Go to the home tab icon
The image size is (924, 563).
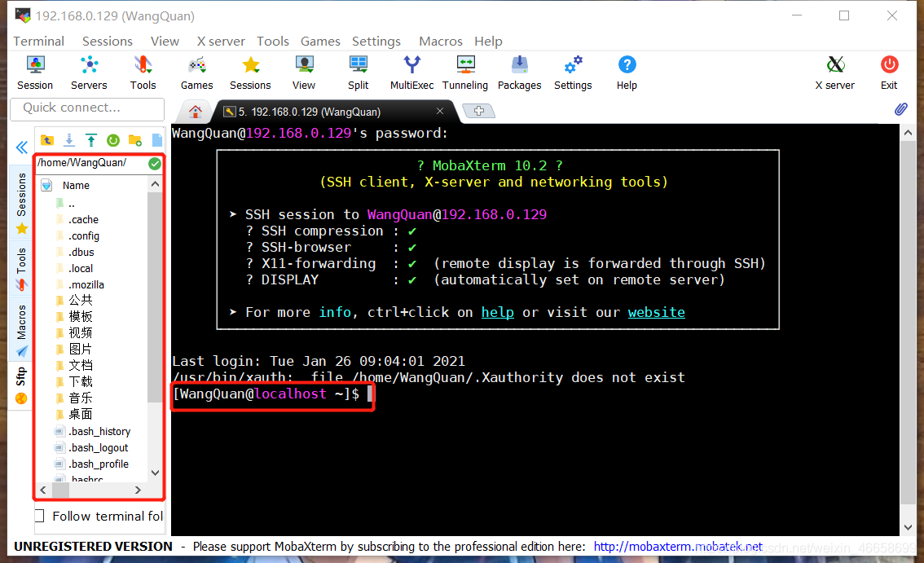[x=195, y=111]
